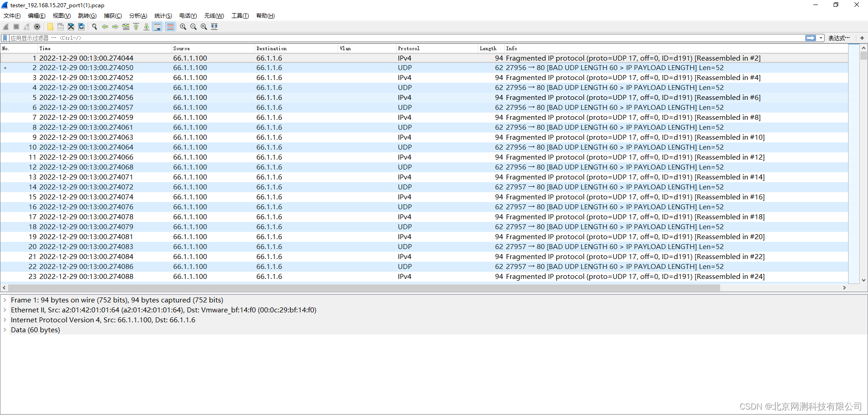Start a new capture with the shark fin icon
This screenshot has width=868, height=415.
tap(6, 27)
